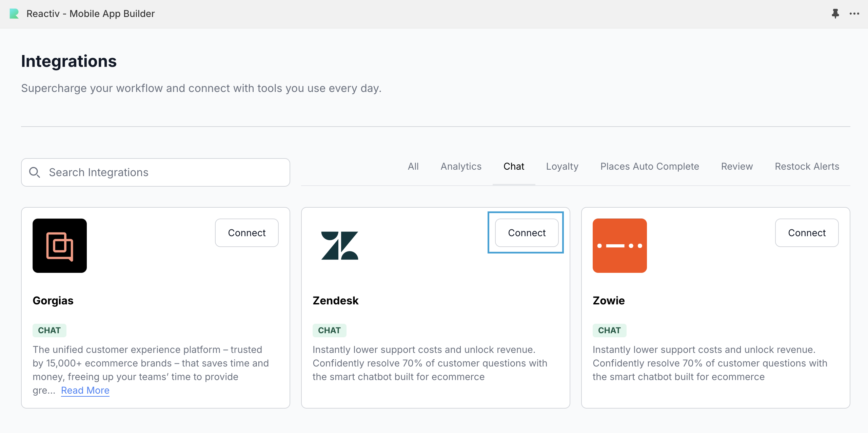This screenshot has height=433, width=868.
Task: Open the three-dot more options menu
Action: (x=854, y=14)
